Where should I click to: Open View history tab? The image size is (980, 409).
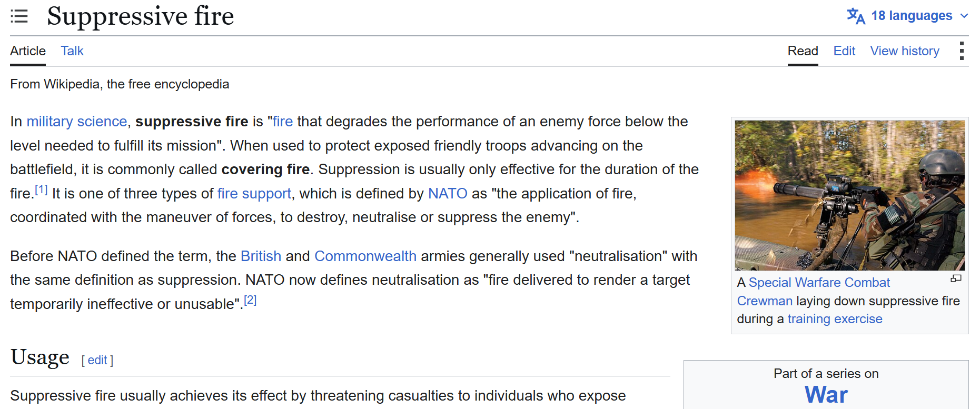click(x=905, y=51)
